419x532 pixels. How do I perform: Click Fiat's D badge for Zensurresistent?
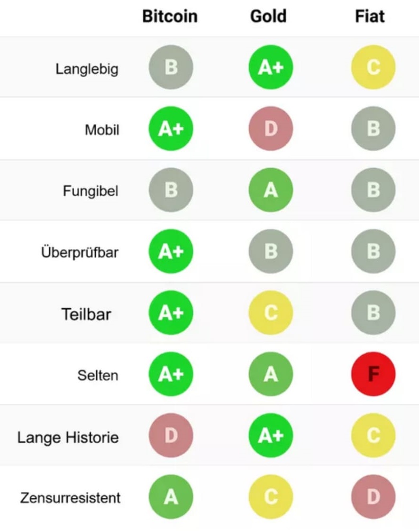[x=373, y=497]
